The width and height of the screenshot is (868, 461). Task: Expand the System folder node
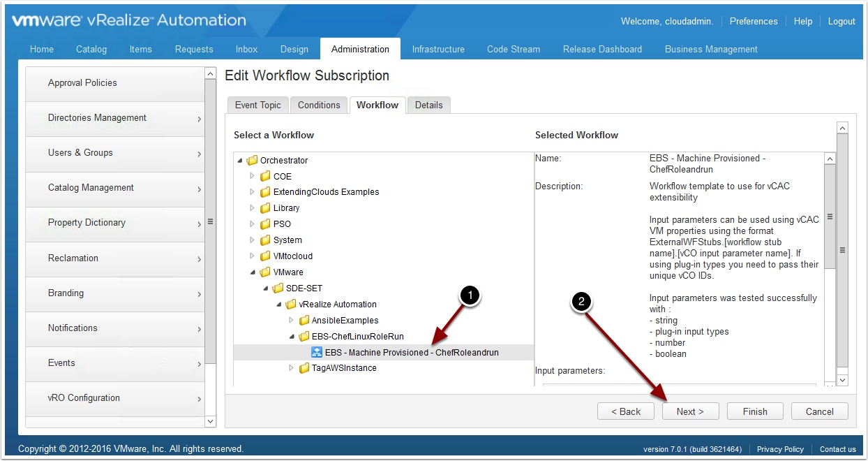[253, 240]
